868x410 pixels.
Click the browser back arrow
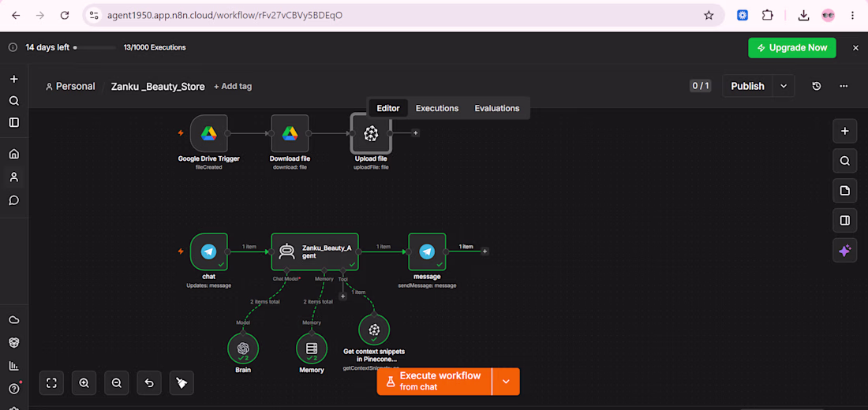coord(16,16)
